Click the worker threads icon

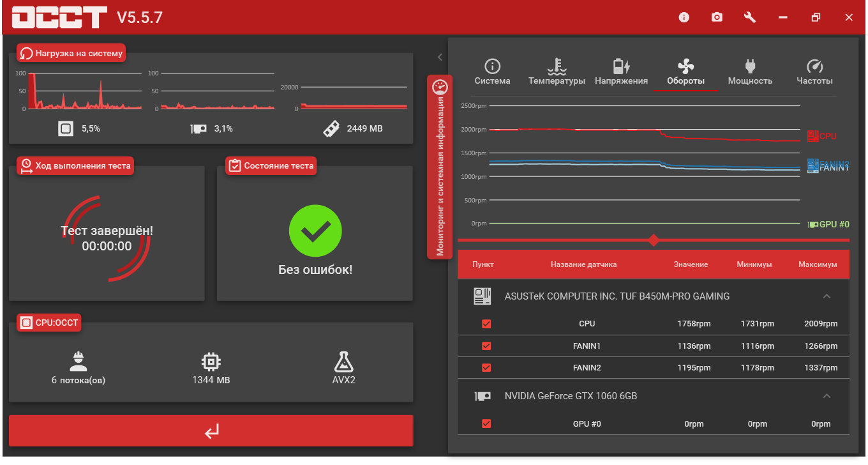[x=79, y=362]
